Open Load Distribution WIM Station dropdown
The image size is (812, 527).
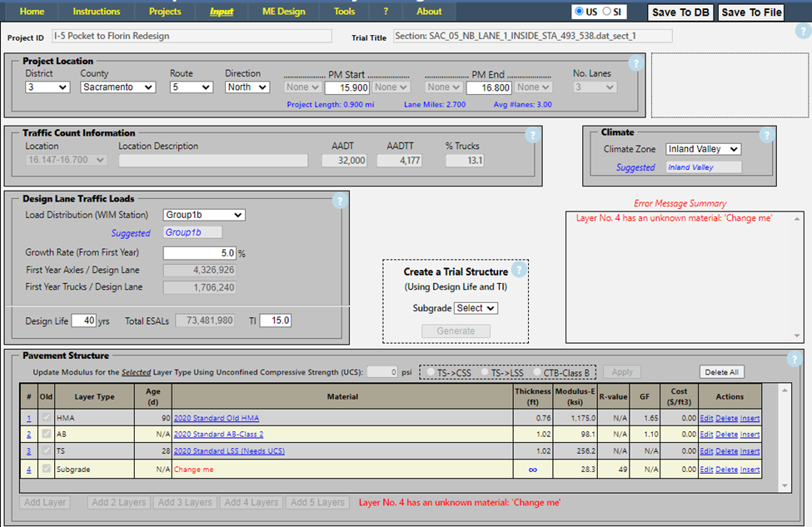(x=203, y=215)
